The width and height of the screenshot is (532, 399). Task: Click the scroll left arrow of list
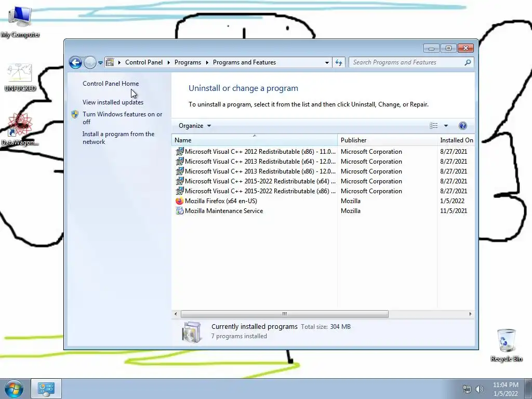[176, 314]
